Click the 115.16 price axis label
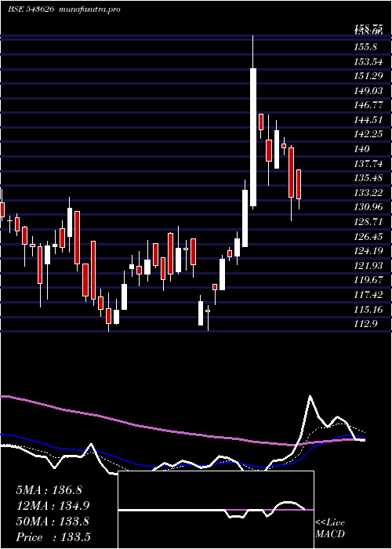 368,310
